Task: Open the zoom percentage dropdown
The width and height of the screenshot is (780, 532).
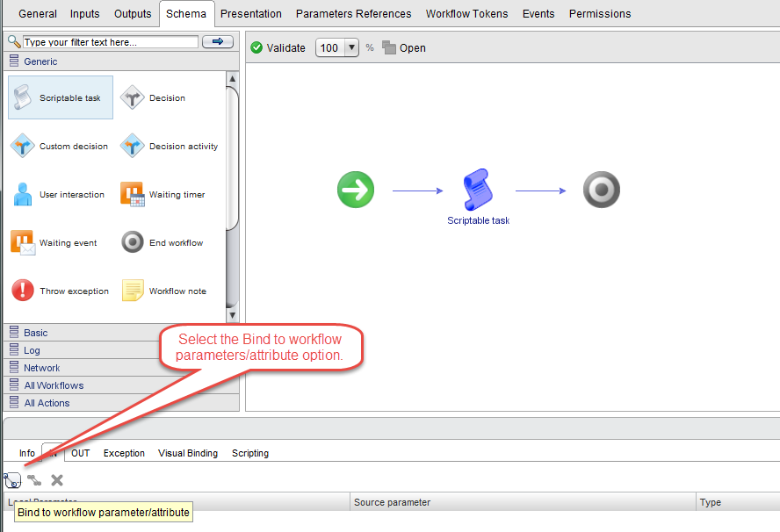Action: click(351, 48)
